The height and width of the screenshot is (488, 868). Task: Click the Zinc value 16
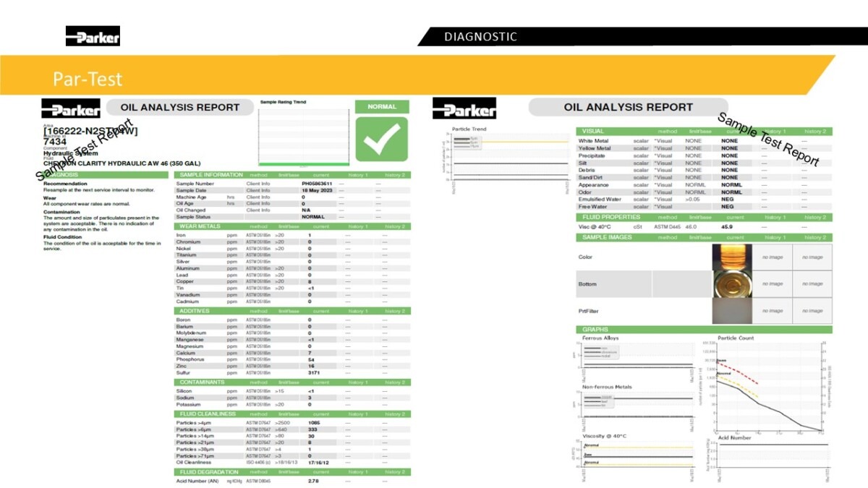(x=311, y=366)
